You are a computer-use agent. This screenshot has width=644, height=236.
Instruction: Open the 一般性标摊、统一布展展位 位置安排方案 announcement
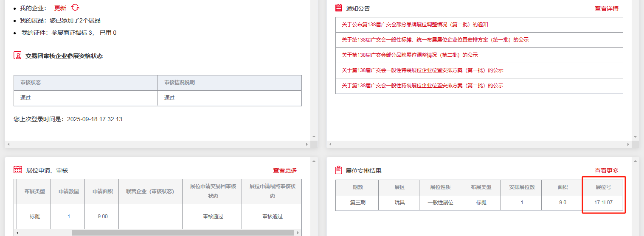(x=435, y=40)
